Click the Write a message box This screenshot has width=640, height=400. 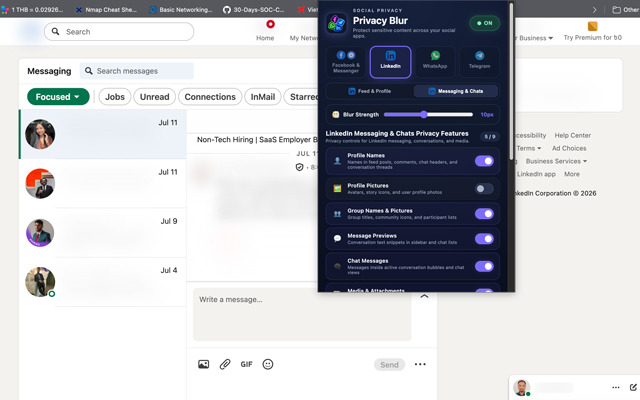302,314
